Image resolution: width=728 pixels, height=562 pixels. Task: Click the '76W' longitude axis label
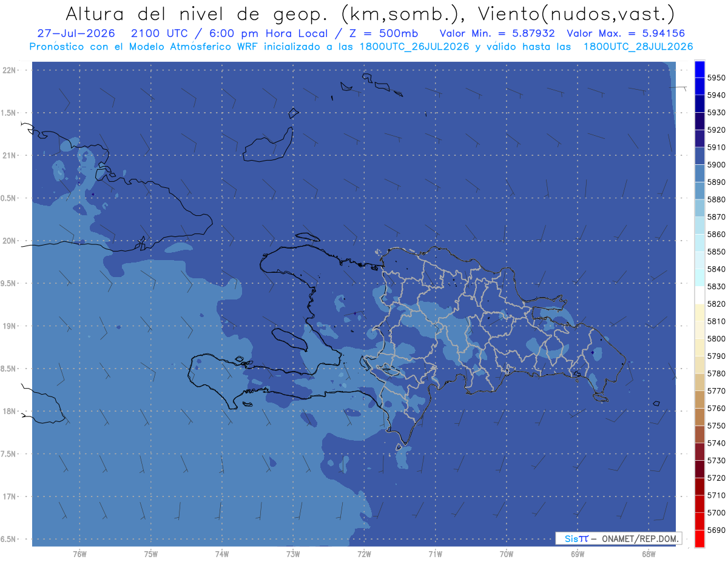[79, 554]
